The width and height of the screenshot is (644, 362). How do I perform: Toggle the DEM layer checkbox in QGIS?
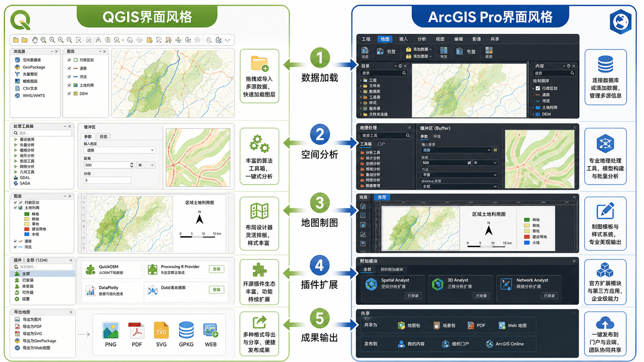[69, 93]
